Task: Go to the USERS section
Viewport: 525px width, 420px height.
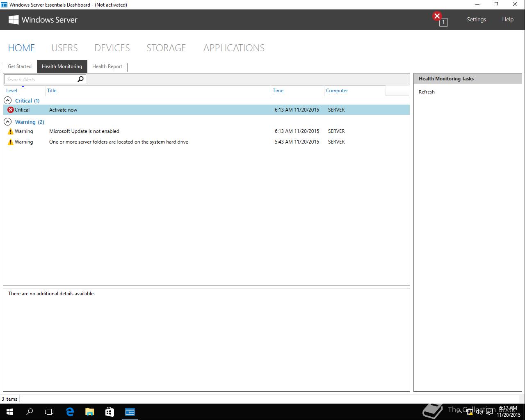Action: click(64, 48)
